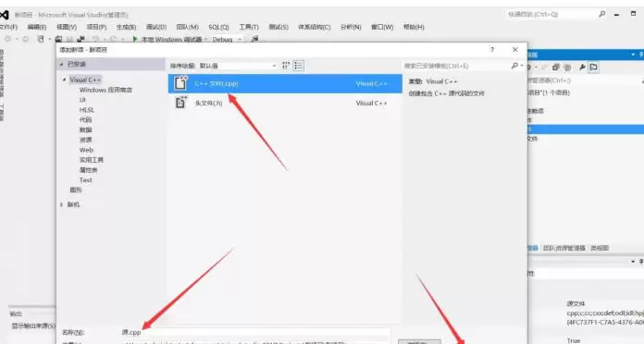Image resolution: width=644 pixels, height=344 pixels.
Task: Select UI tree item
Action: coord(82,100)
